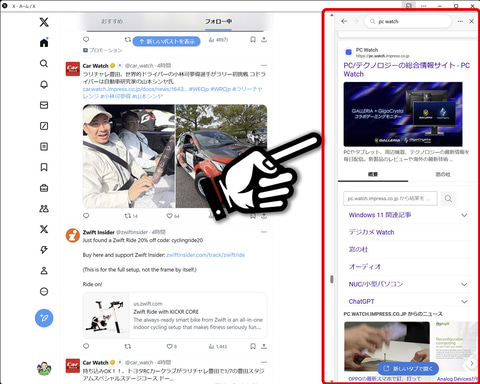The width and height of the screenshot is (480, 384).
Task: Open Notifications bell icon in X sidebar
Action: click(x=44, y=84)
